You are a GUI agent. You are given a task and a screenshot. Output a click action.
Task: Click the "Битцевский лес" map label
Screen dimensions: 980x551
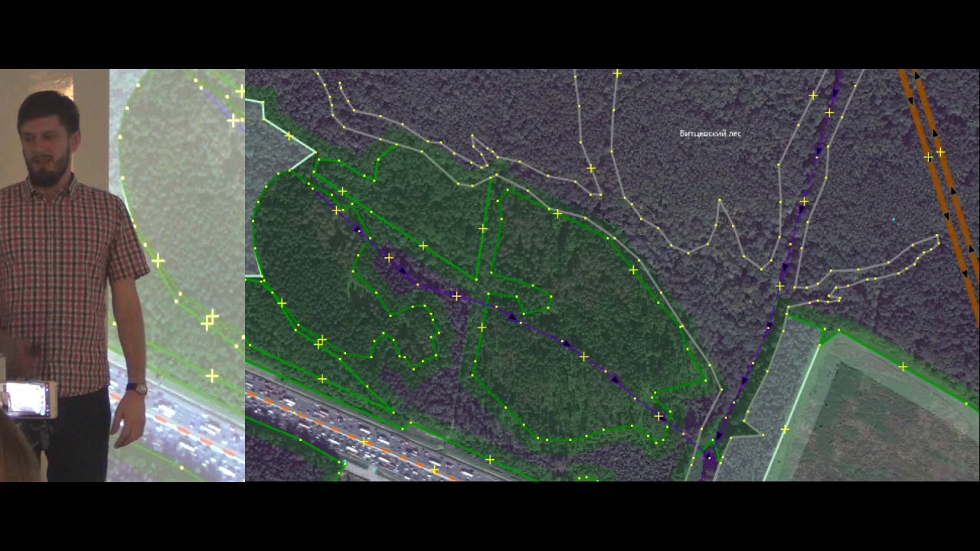point(710,133)
